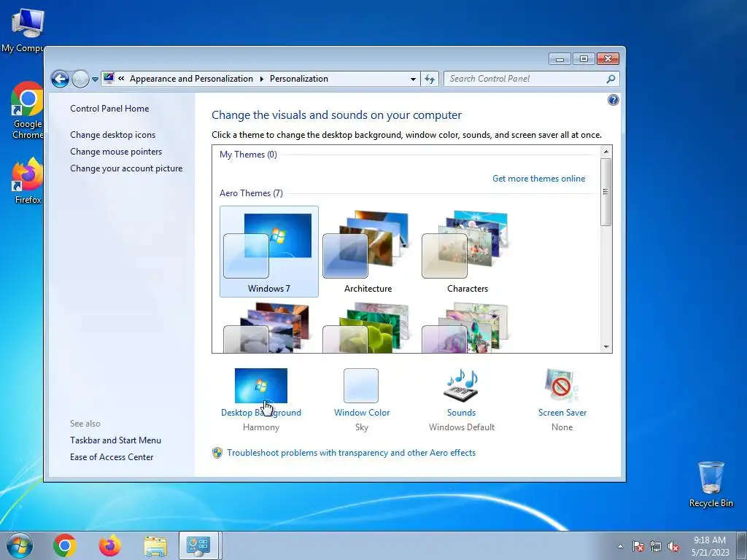Select the green nature theme thumbnail
The height and width of the screenshot is (560, 747).
coord(368,327)
